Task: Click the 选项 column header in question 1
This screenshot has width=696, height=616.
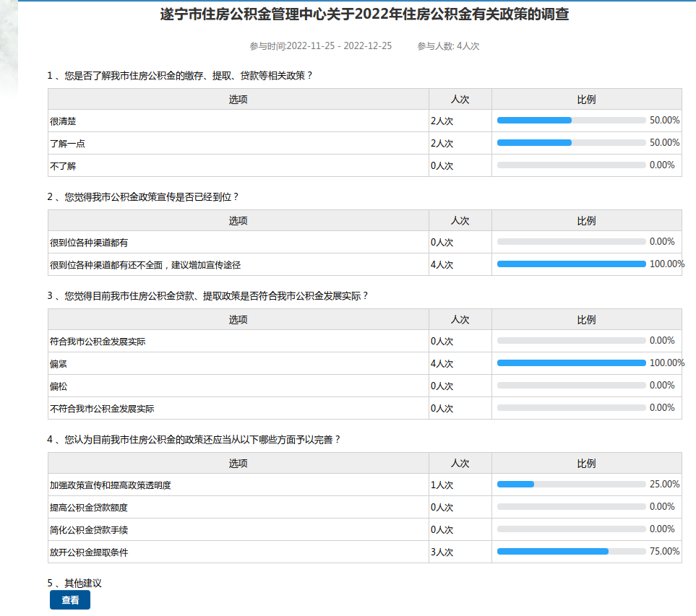Action: 239,99
